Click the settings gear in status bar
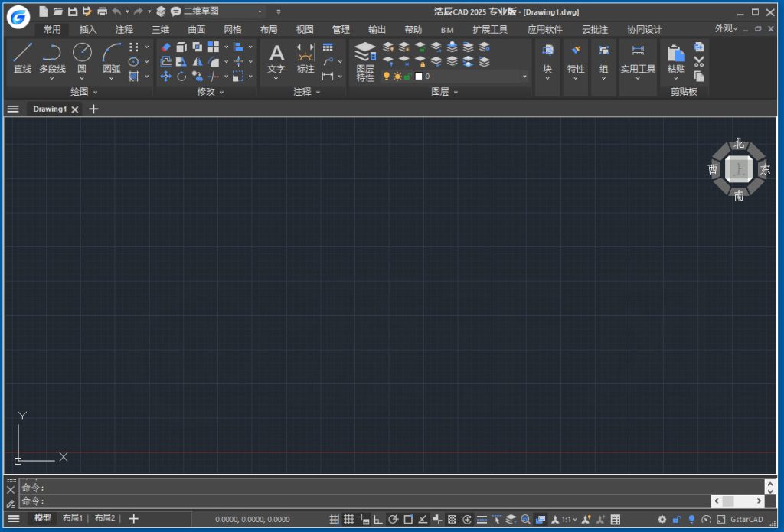 [662, 519]
